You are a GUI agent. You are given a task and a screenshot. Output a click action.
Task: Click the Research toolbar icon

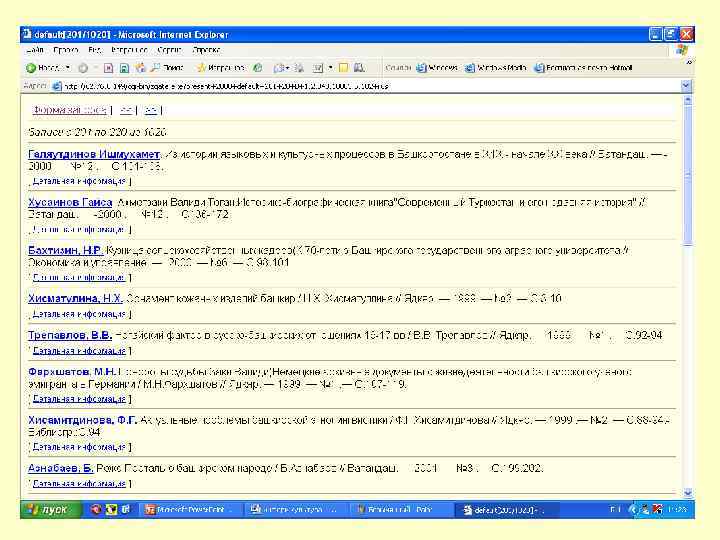[359, 68]
